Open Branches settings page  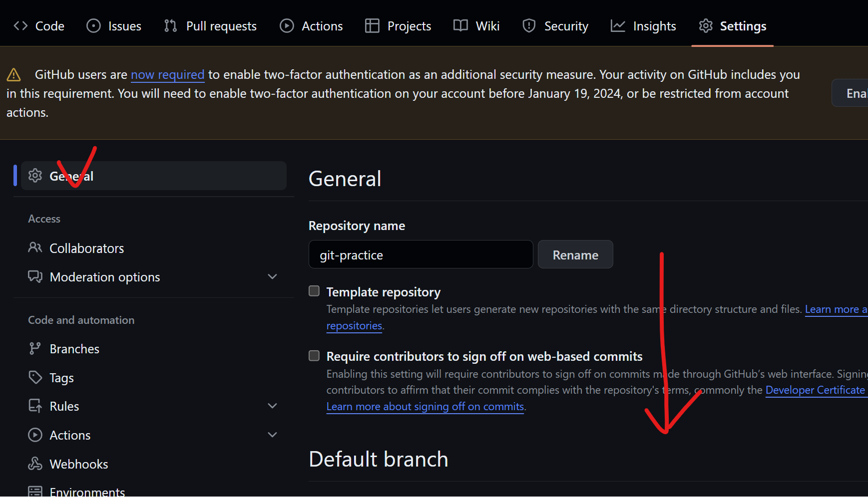pos(154,349)
